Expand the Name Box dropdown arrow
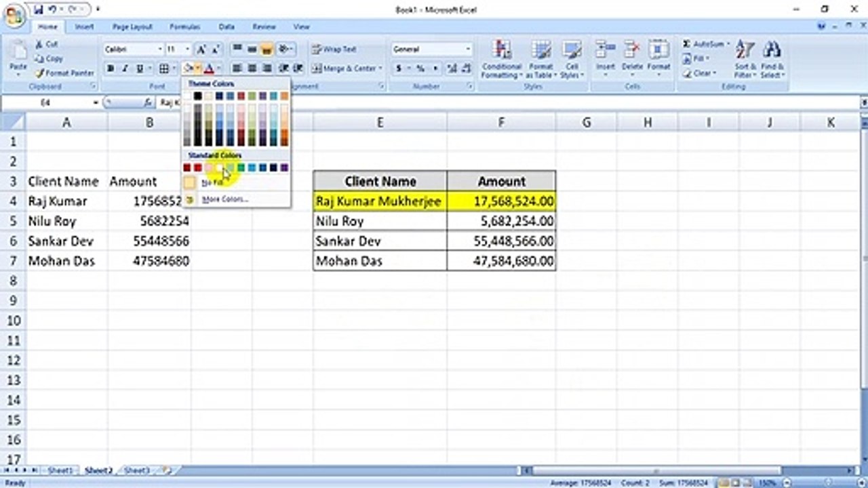 96,102
